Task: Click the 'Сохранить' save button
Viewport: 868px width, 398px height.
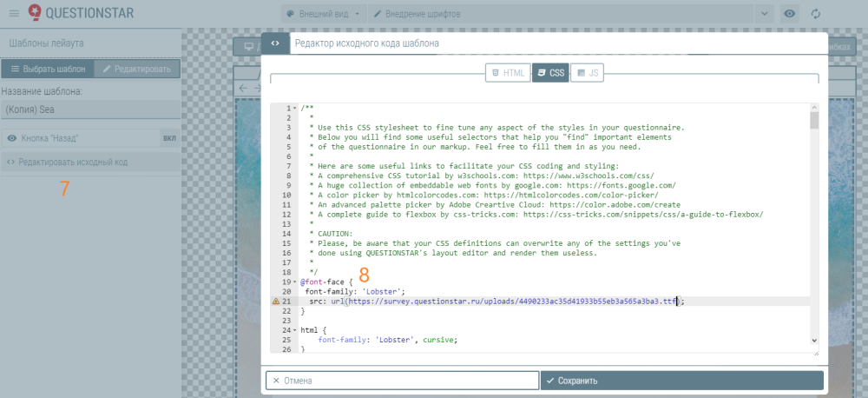Action: 681,381
